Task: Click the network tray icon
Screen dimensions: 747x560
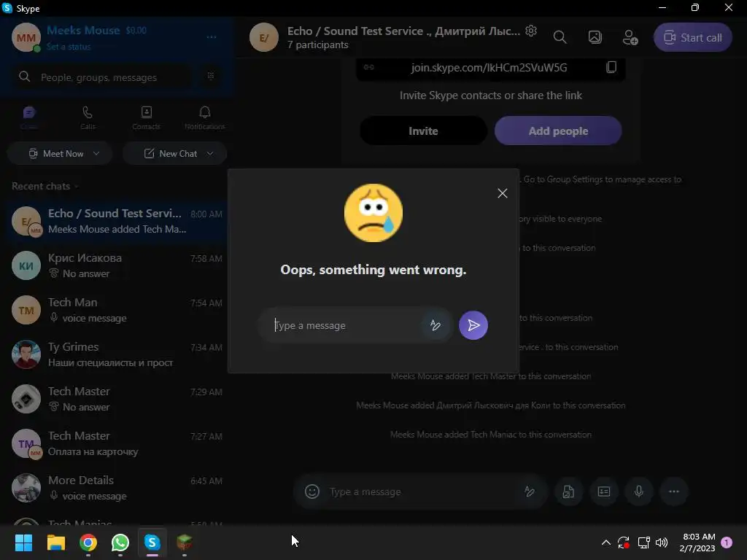Action: (643, 542)
